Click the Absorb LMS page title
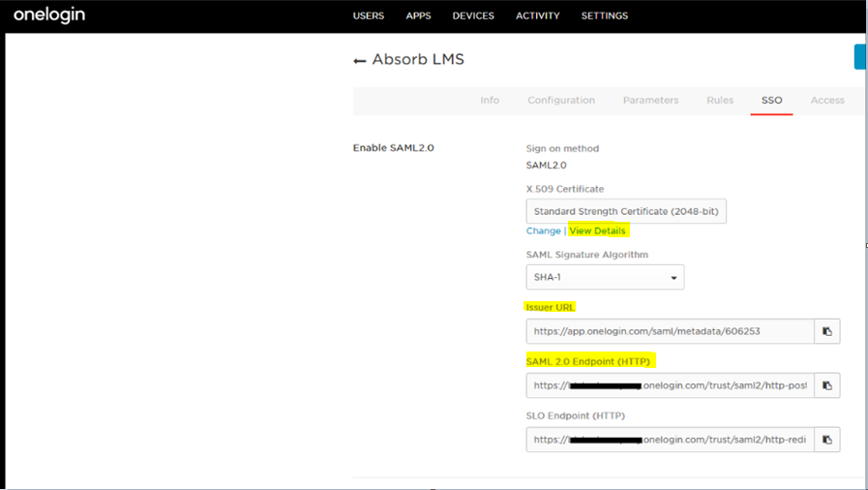The height and width of the screenshot is (490, 868). 418,59
